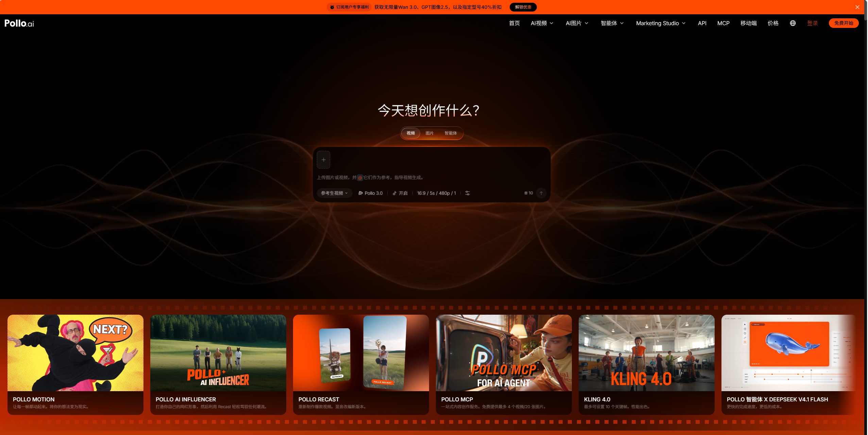Choose the Pollo 3.0 model selector
Viewport: 868px width, 435px height.
[x=371, y=193]
